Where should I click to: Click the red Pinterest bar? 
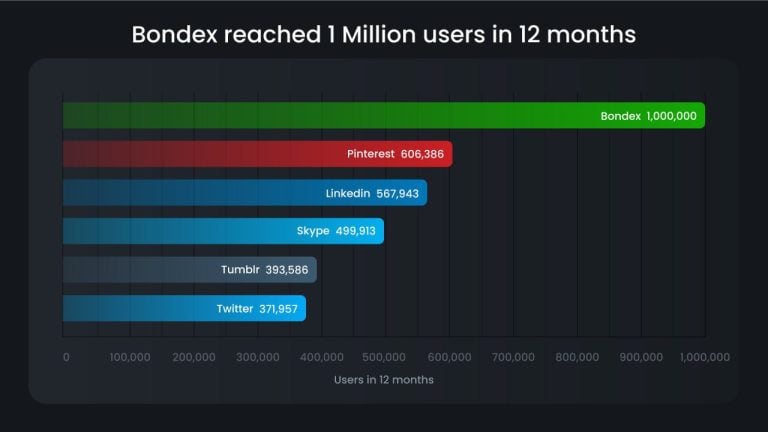200,154
